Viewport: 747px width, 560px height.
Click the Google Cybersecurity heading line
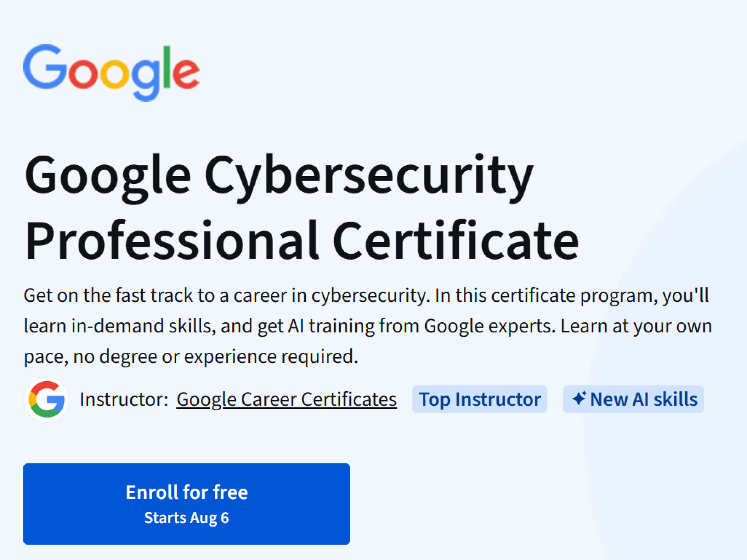[x=279, y=175]
